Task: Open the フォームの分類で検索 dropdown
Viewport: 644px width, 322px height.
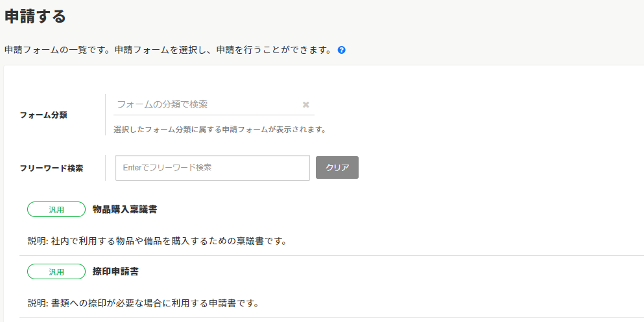Action: [x=208, y=104]
